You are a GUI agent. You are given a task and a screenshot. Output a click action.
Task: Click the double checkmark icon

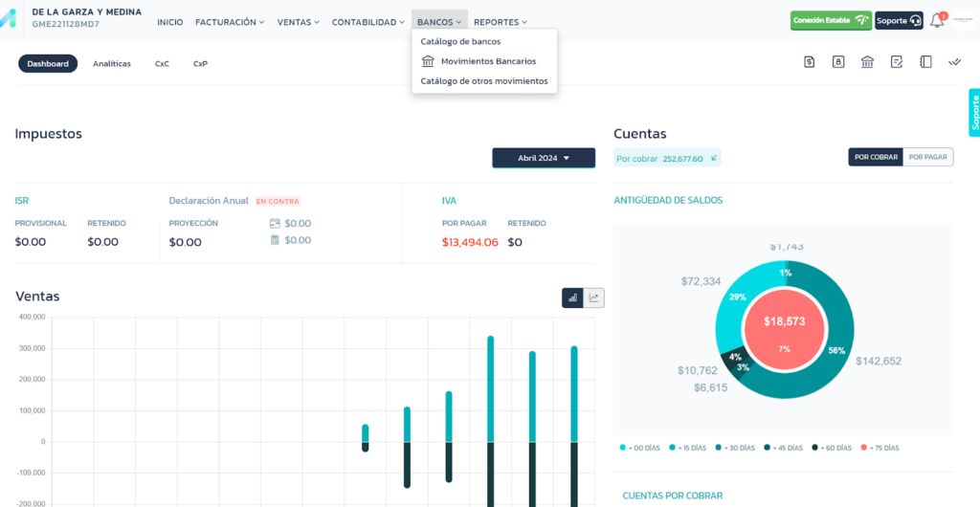click(954, 62)
